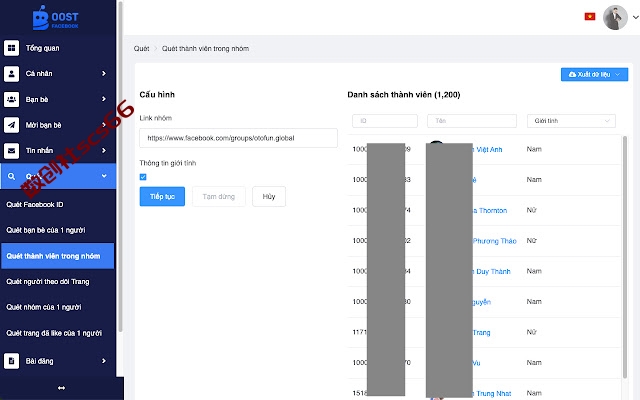The height and width of the screenshot is (400, 640).
Task: Open Xuất dữ liệu dropdown chevron
Action: pos(618,74)
